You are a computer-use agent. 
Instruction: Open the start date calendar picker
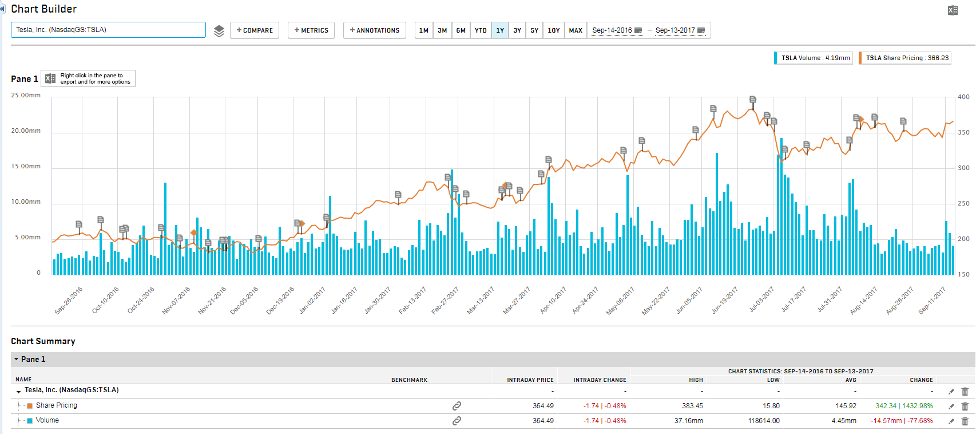coord(638,30)
